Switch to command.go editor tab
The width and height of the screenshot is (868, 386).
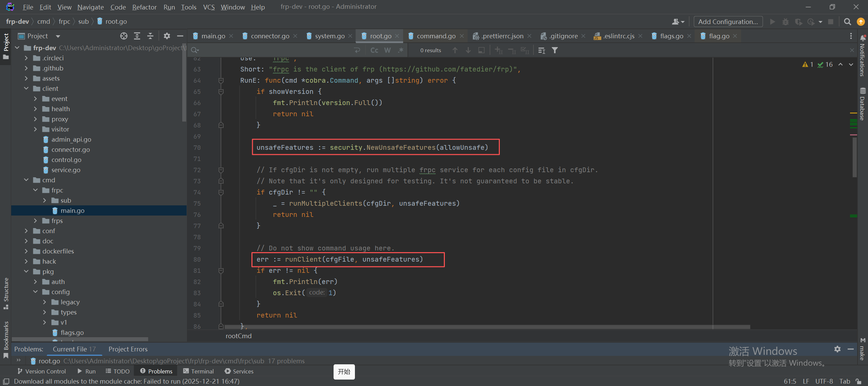pyautogui.click(x=436, y=36)
